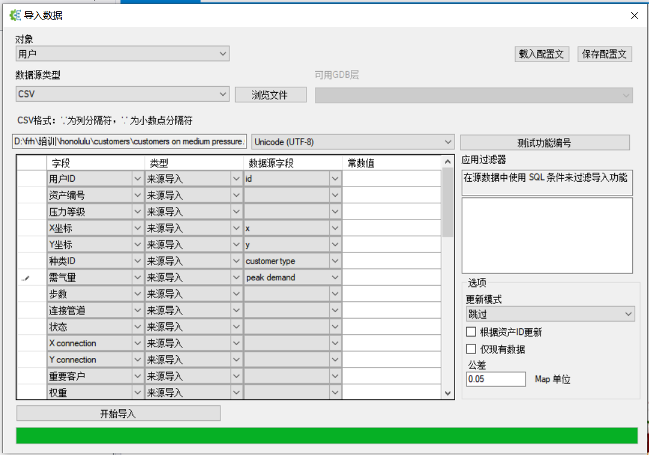Click 浏览文件 to browse for file
Viewport: 650px width, 455px height.
[x=270, y=95]
